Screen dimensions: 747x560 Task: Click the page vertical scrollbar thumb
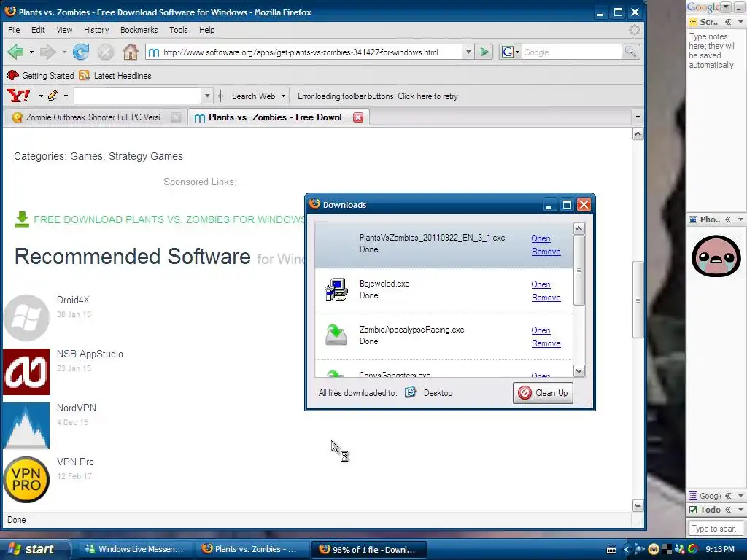(x=638, y=300)
